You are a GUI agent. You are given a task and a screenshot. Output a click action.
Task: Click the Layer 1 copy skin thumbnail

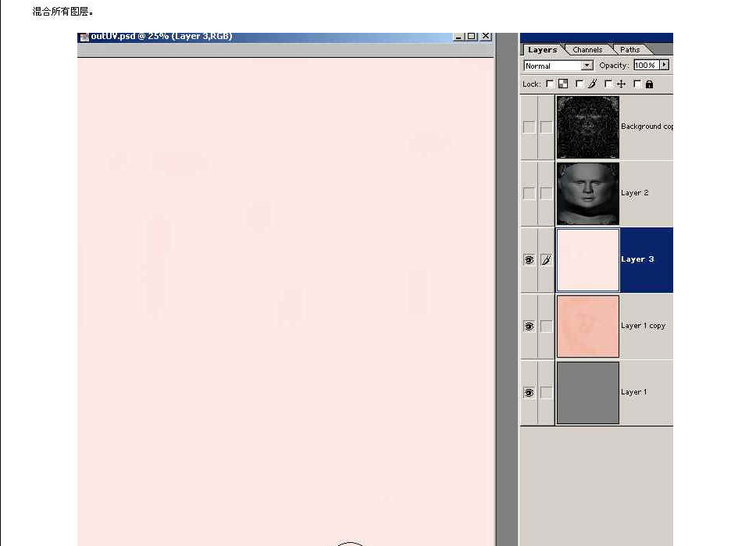click(x=588, y=327)
